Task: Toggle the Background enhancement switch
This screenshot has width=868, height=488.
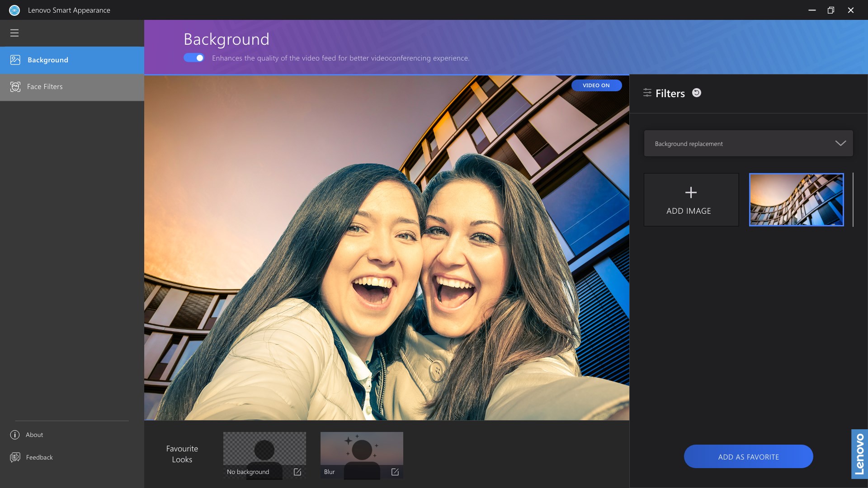Action: pos(194,58)
